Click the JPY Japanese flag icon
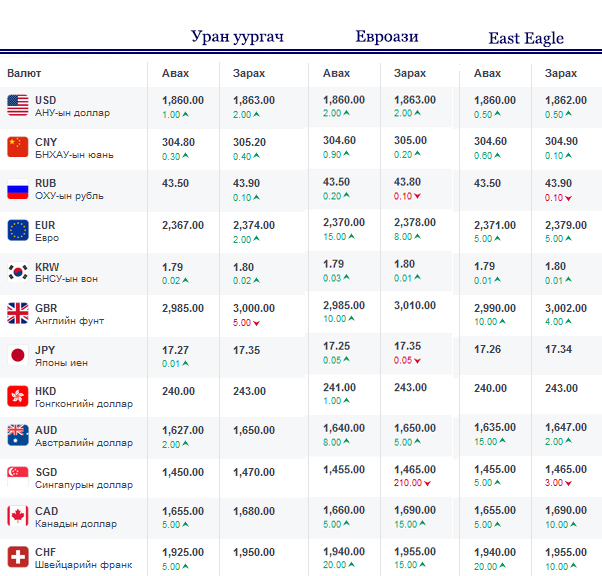Viewport: 602px width, 576px height. (x=18, y=356)
